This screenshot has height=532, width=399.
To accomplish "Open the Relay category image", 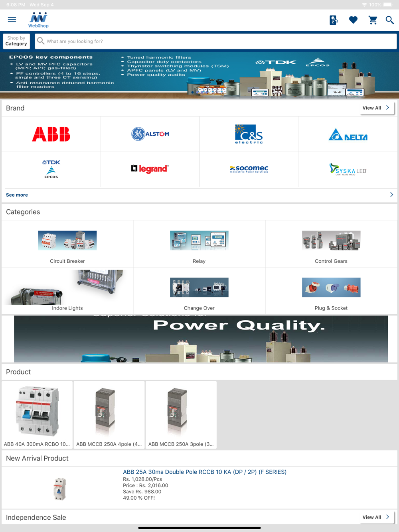I will 199,240.
